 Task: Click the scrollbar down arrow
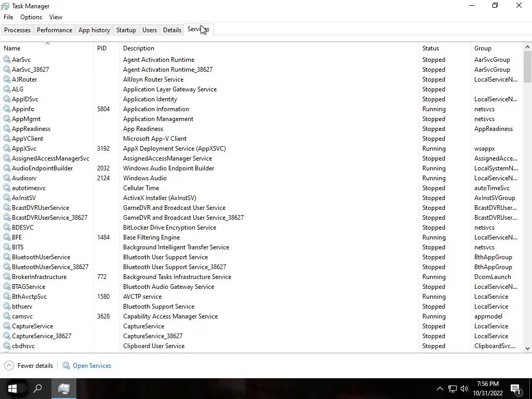coord(528,349)
